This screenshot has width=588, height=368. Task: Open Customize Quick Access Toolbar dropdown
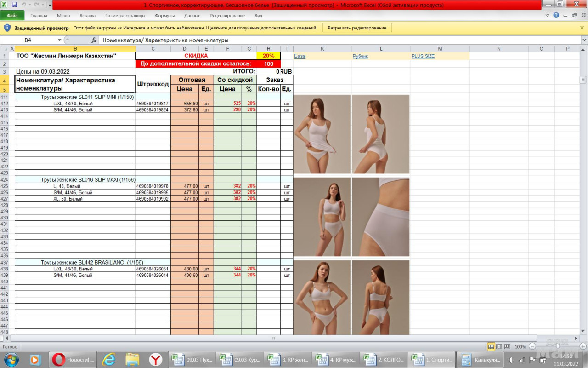click(49, 5)
